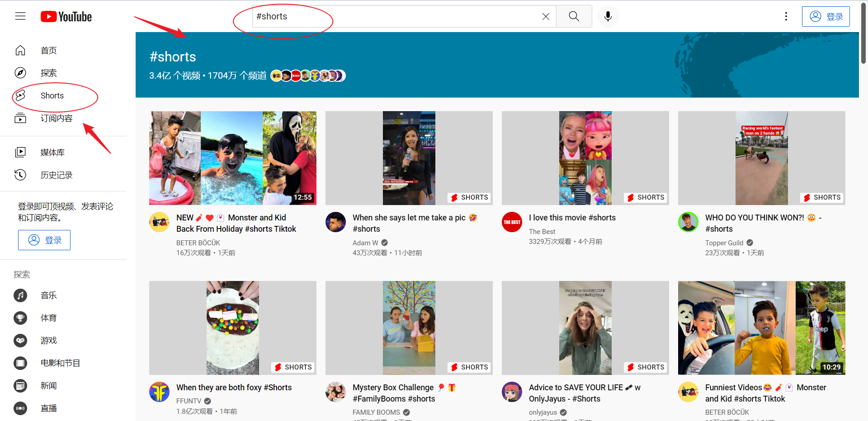Click the 体育 sports trophy icon
Viewport: 868px width, 421px height.
coord(20,318)
